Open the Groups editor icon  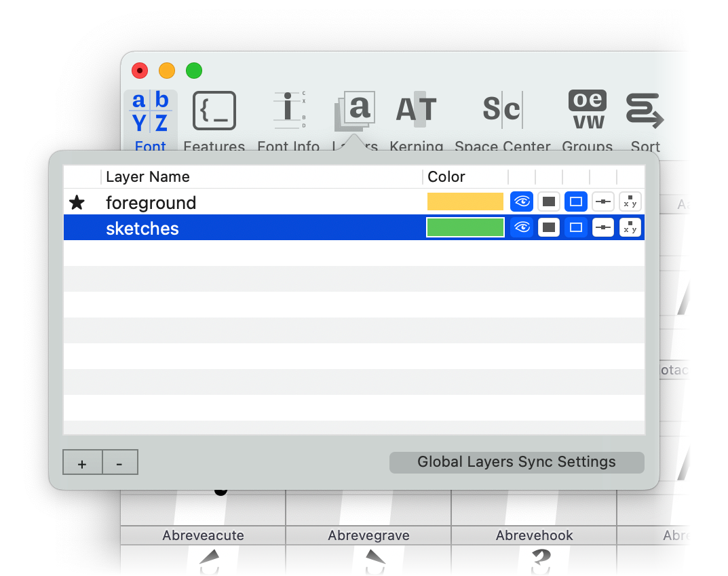[587, 111]
